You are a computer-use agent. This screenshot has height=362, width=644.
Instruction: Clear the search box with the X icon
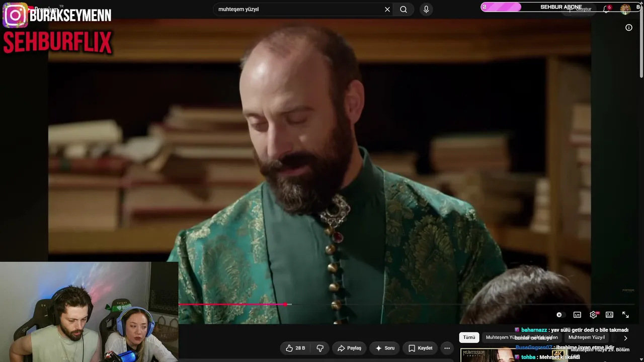point(387,9)
